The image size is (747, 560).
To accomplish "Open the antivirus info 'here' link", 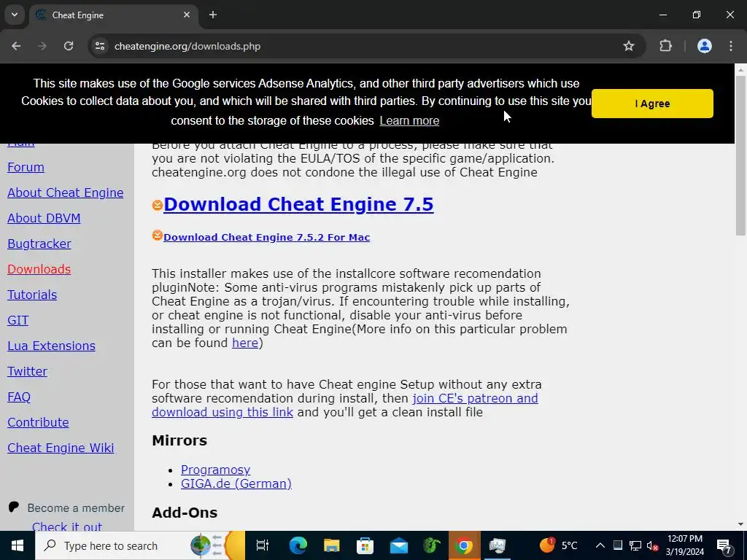I will coord(245,343).
